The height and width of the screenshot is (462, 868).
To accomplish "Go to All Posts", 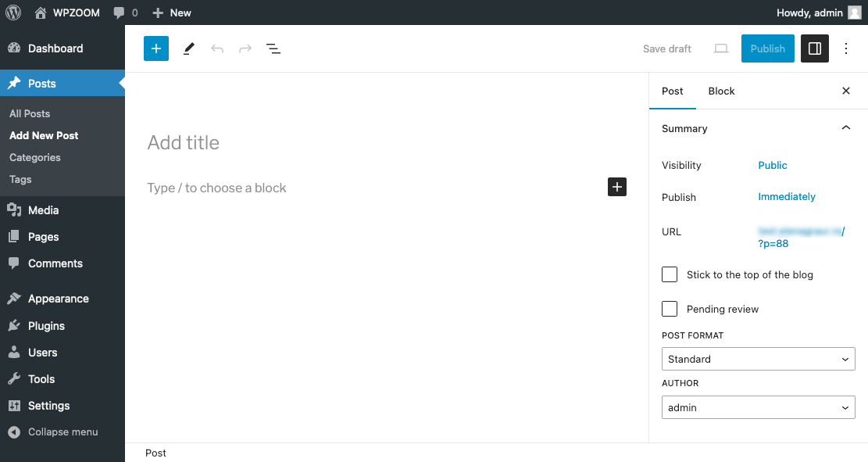I will click(30, 113).
